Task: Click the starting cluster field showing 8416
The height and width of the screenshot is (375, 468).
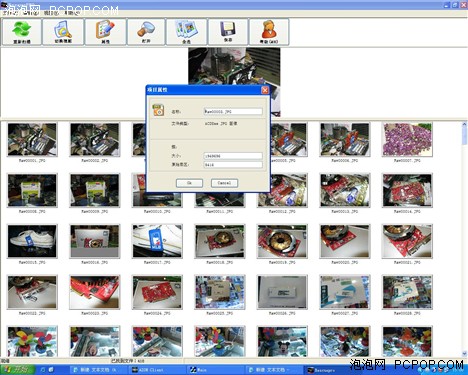Action: (233, 165)
